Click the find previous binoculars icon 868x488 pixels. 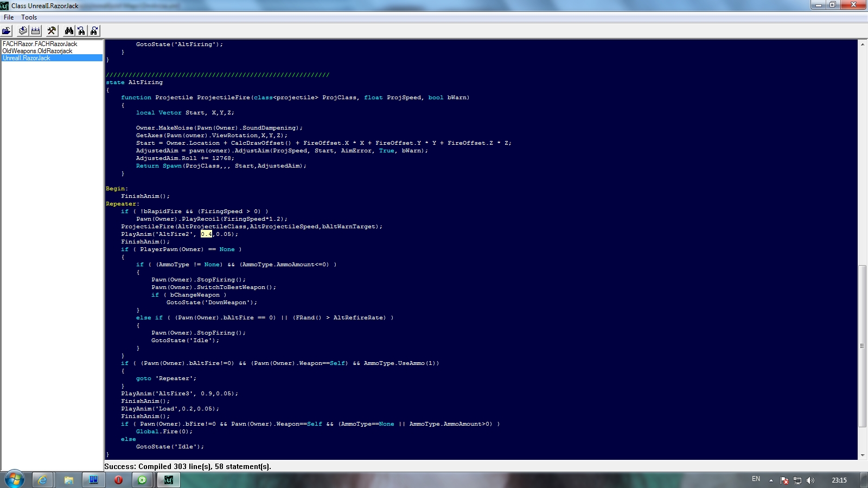[x=81, y=31]
